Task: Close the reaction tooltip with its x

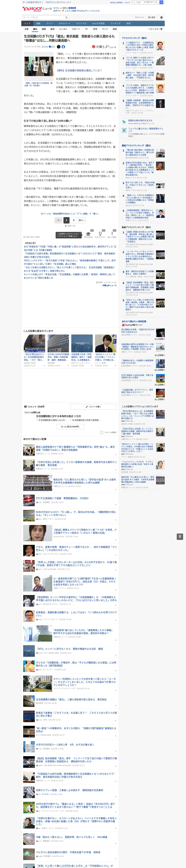Action: point(81,233)
